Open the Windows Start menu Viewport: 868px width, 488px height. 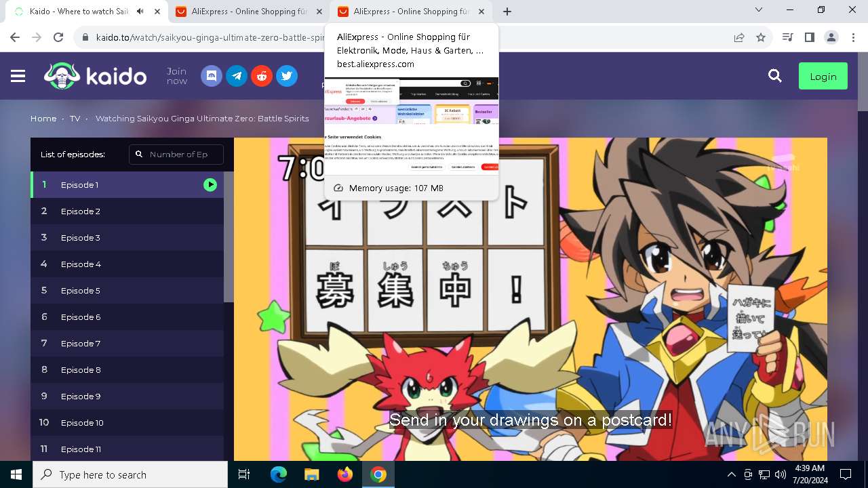click(x=16, y=474)
